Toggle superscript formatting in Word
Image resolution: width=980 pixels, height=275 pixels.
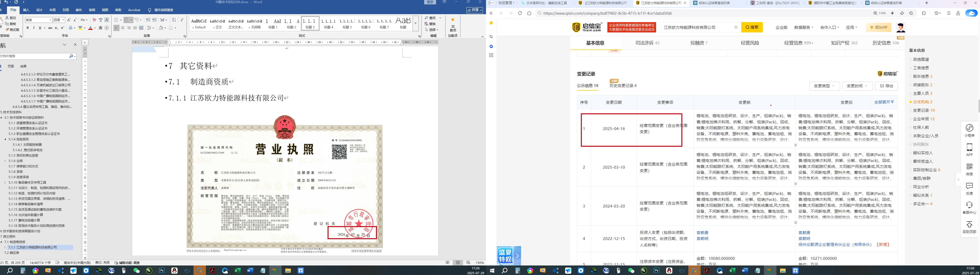click(62, 28)
